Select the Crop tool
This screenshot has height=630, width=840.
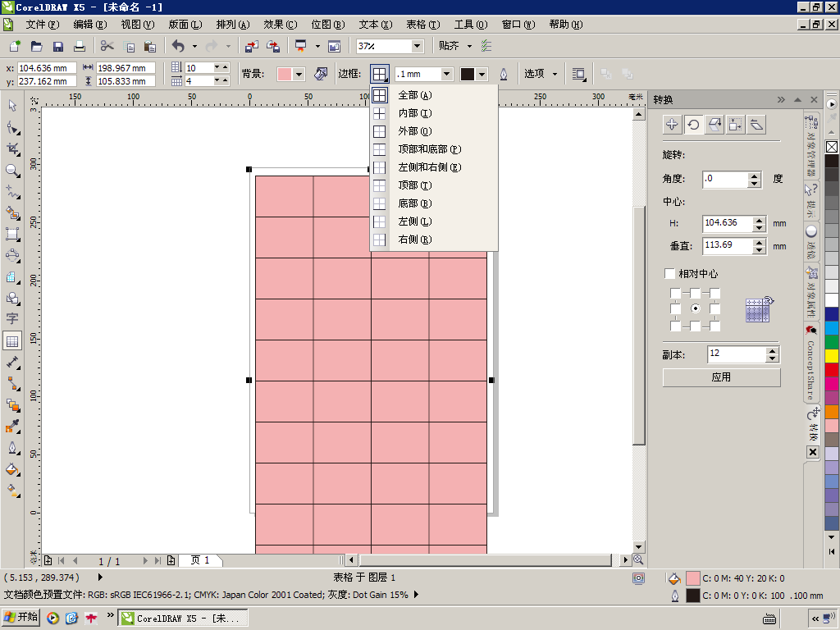(12, 149)
